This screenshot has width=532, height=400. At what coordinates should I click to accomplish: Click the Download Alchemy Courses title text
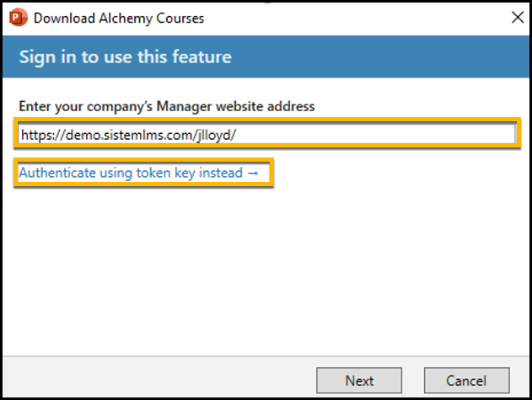119,18
